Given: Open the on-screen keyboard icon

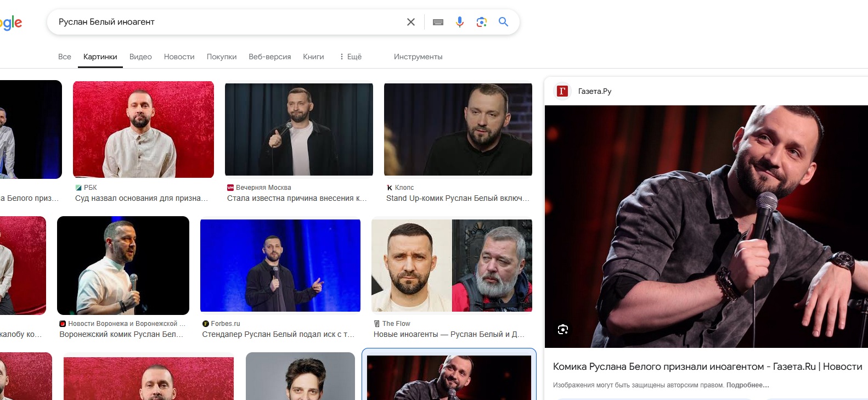Looking at the screenshot, I should pyautogui.click(x=438, y=22).
